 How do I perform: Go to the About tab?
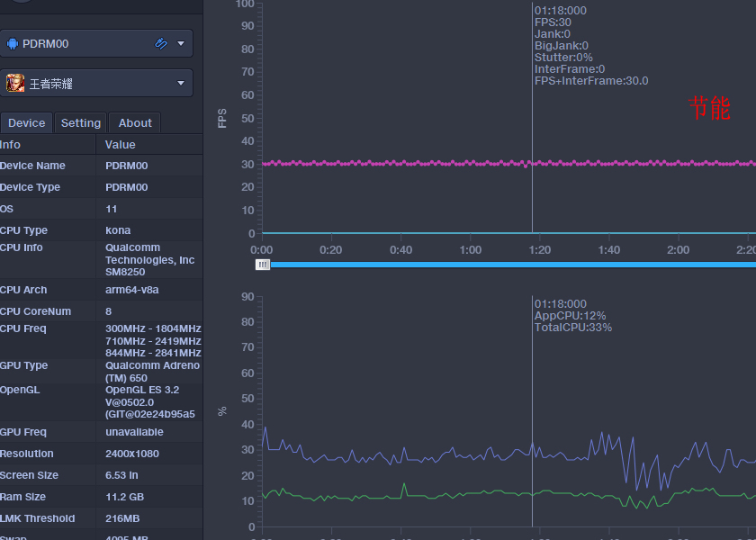pyautogui.click(x=135, y=123)
